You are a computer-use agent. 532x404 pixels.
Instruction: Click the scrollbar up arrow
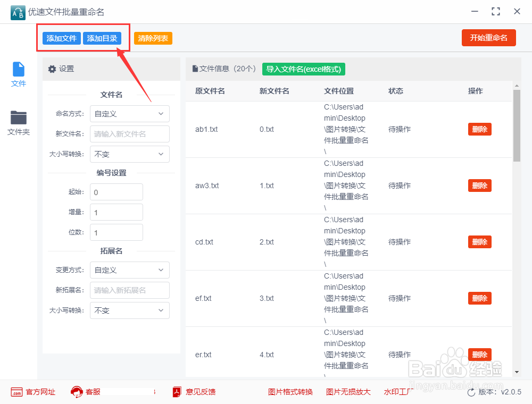(x=517, y=86)
